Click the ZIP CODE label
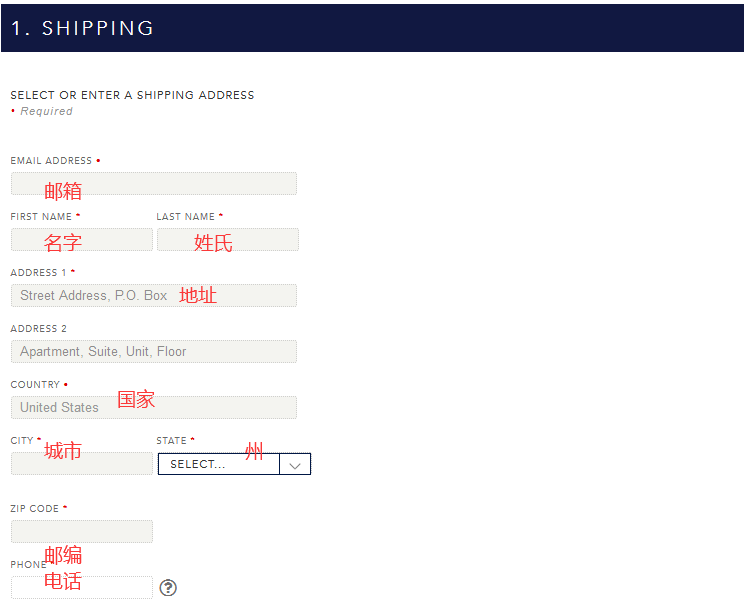Screen dimensions: 744x610 [x=35, y=509]
